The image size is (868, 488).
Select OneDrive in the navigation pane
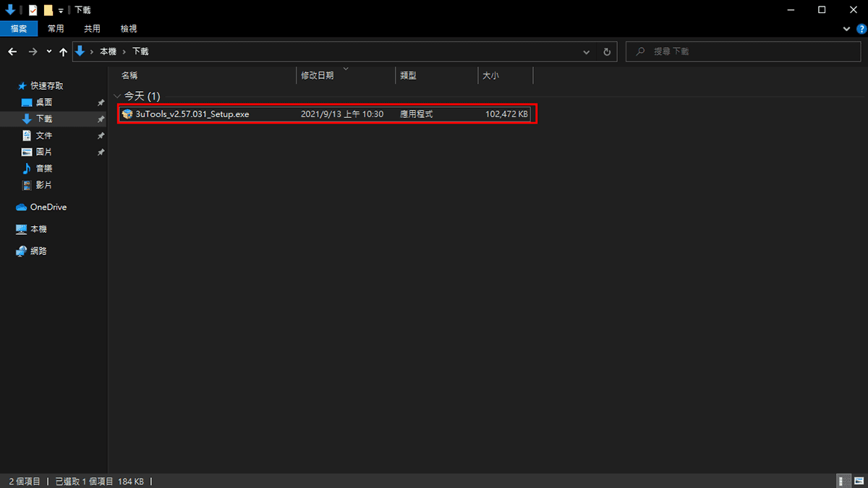tap(48, 207)
